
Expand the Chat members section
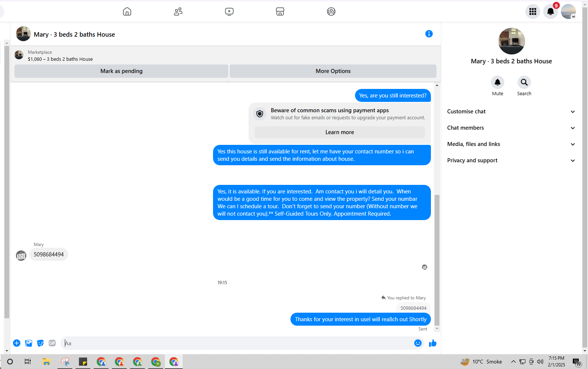[x=511, y=128]
